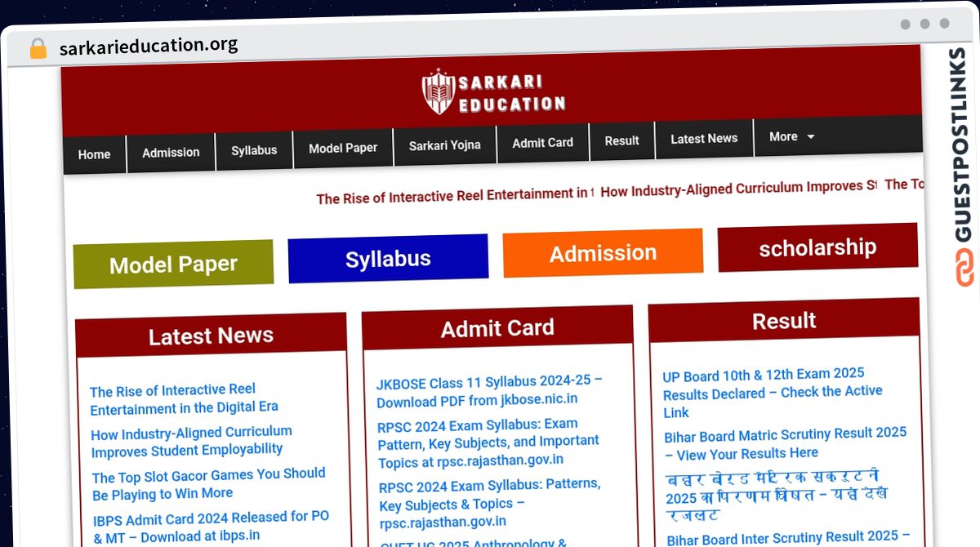The width and height of the screenshot is (980, 547).
Task: Open IBPS Admit Card 2024 link
Action: [212, 527]
